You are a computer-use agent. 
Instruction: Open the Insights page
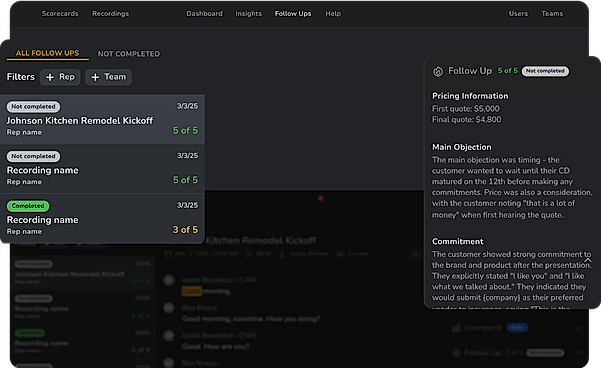[x=248, y=13]
